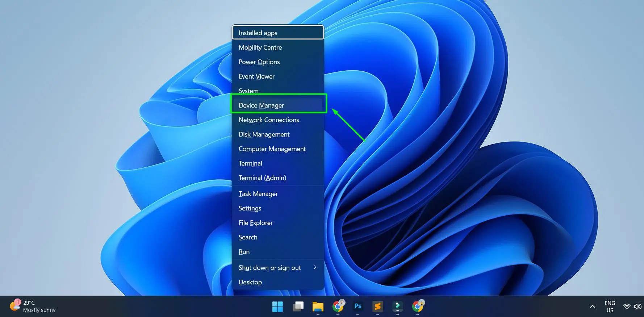
Task: Open the green arrow app taskbar icon
Action: [397, 306]
